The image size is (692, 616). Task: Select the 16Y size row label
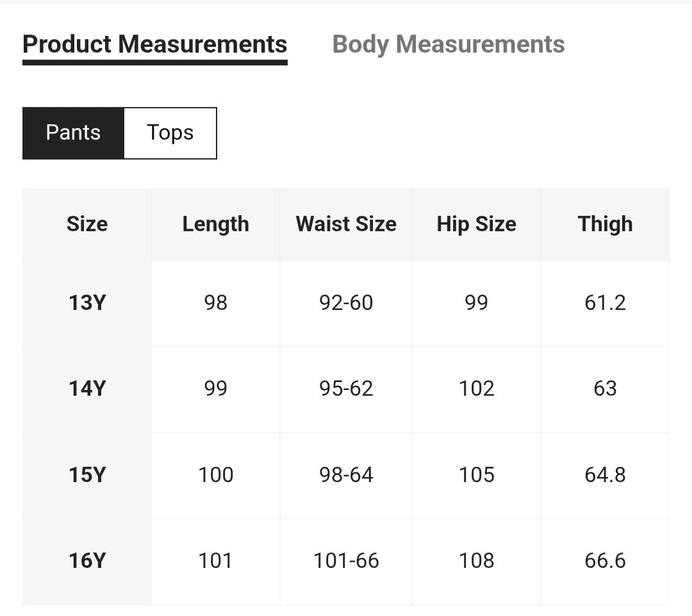[x=87, y=561]
